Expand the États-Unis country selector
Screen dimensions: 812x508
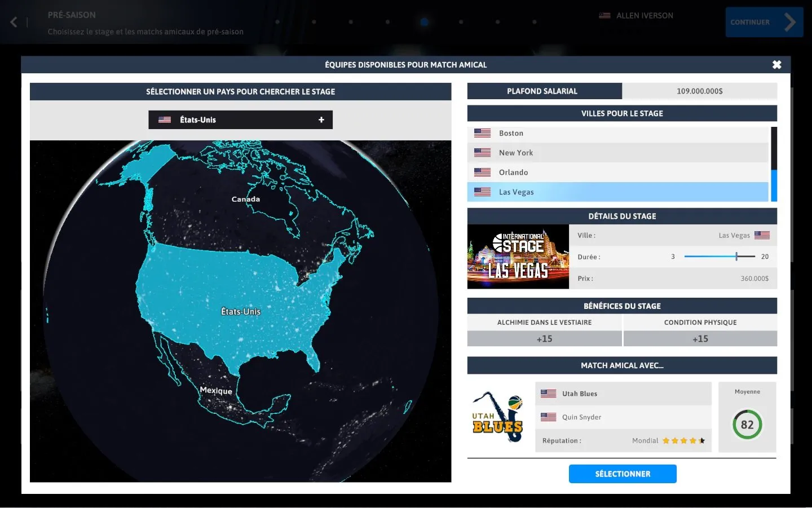point(240,120)
